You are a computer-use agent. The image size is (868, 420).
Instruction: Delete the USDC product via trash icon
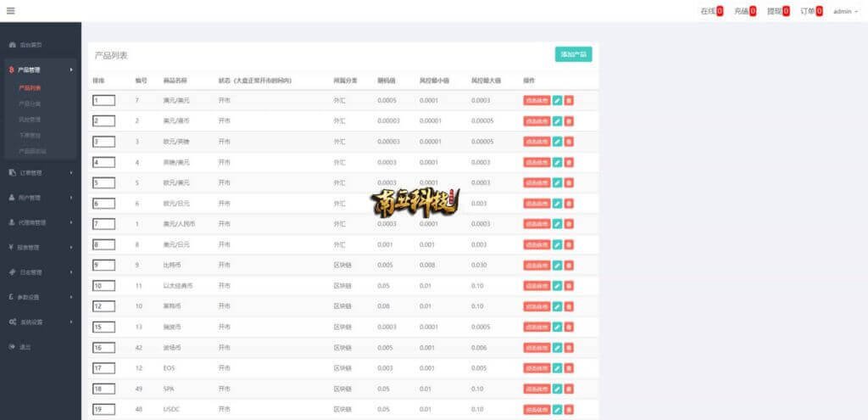pyautogui.click(x=569, y=409)
